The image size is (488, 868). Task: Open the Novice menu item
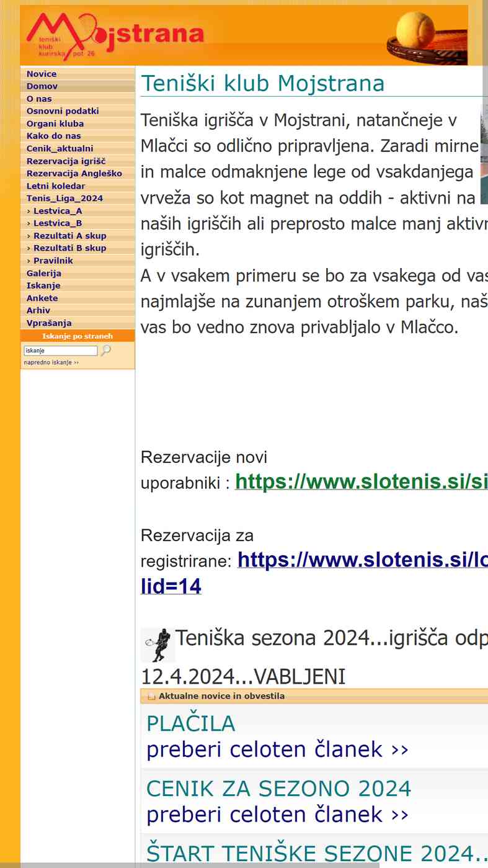coord(78,74)
